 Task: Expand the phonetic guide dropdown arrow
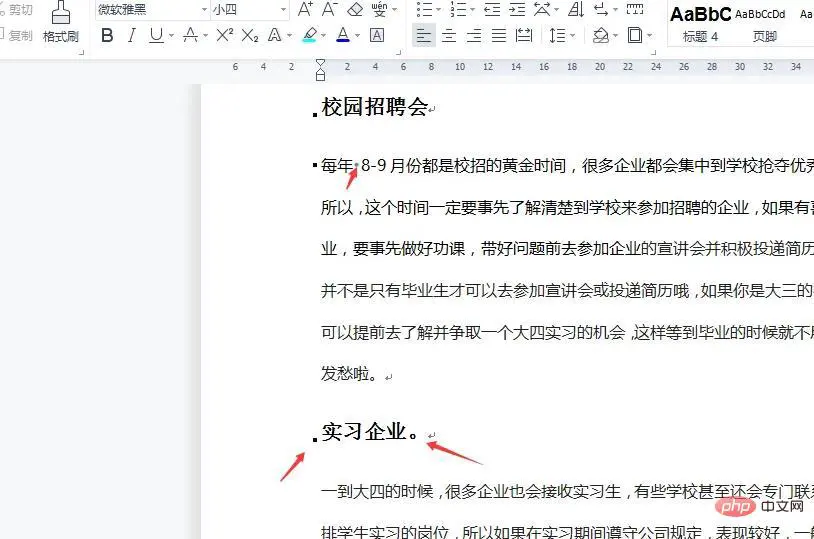395,9
